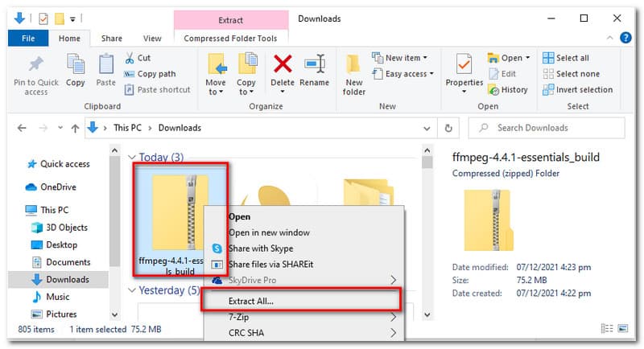The height and width of the screenshot is (349, 644).
Task: Click Select none in ribbon
Action: click(571, 74)
